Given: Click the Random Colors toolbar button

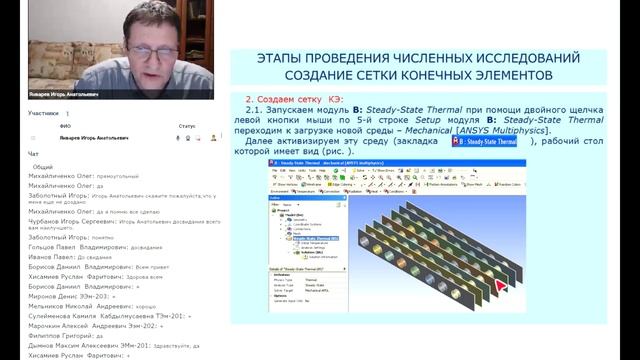Looking at the screenshot, I should pyautogui.click(x=508, y=184).
